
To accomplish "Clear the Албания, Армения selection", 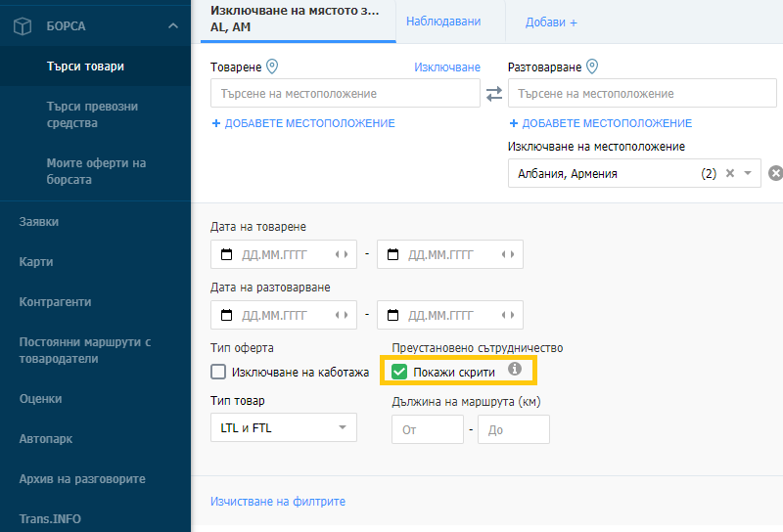I will (x=730, y=173).
